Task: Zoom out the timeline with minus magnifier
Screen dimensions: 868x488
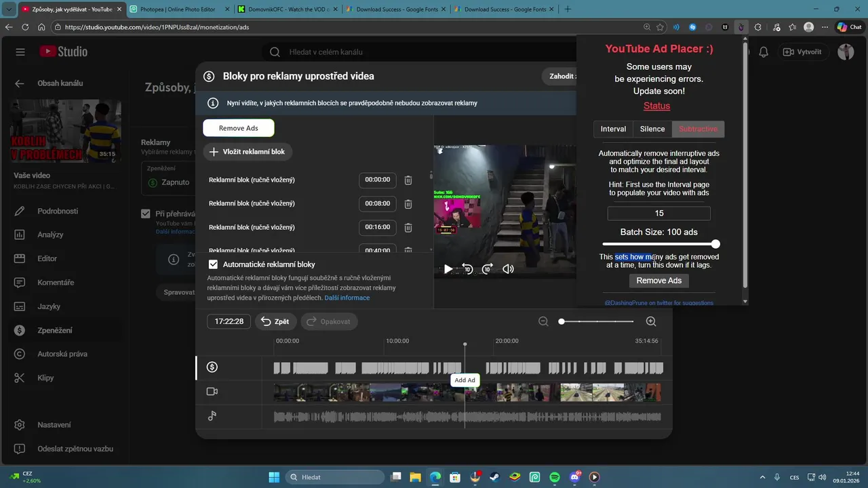Action: 543,321
